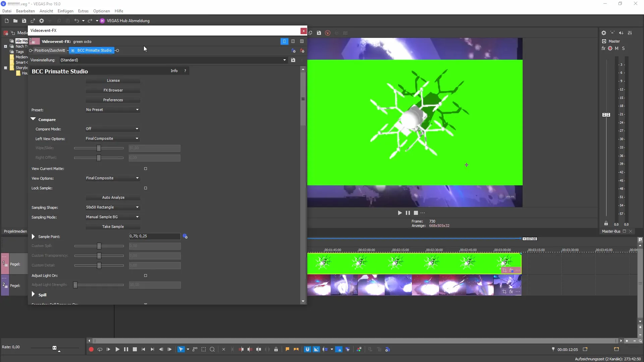
Task: Choose the zoom magnifier tool
Action: click(x=212, y=349)
